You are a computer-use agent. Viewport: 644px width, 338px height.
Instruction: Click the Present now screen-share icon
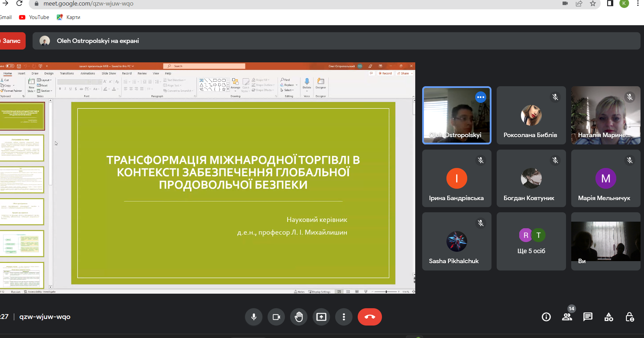(321, 317)
